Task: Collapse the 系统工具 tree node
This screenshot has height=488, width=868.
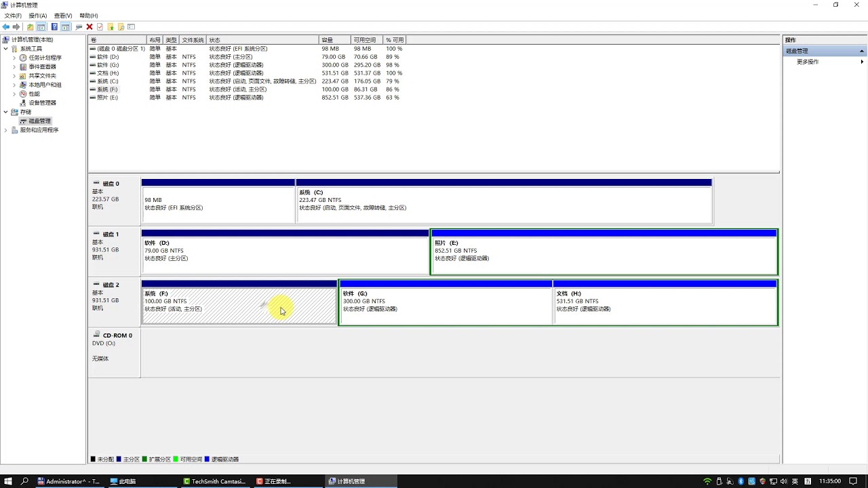Action: pyautogui.click(x=6, y=49)
